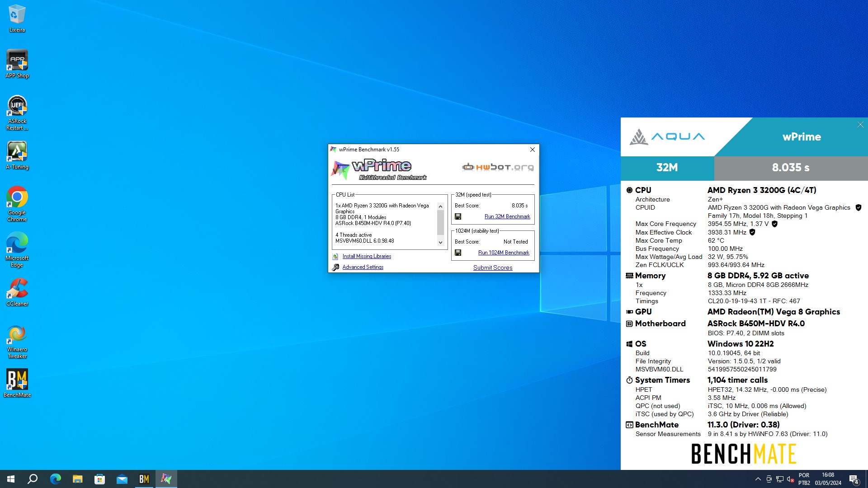The width and height of the screenshot is (868, 488).
Task: Open Edge from the taskbar
Action: pyautogui.click(x=55, y=479)
